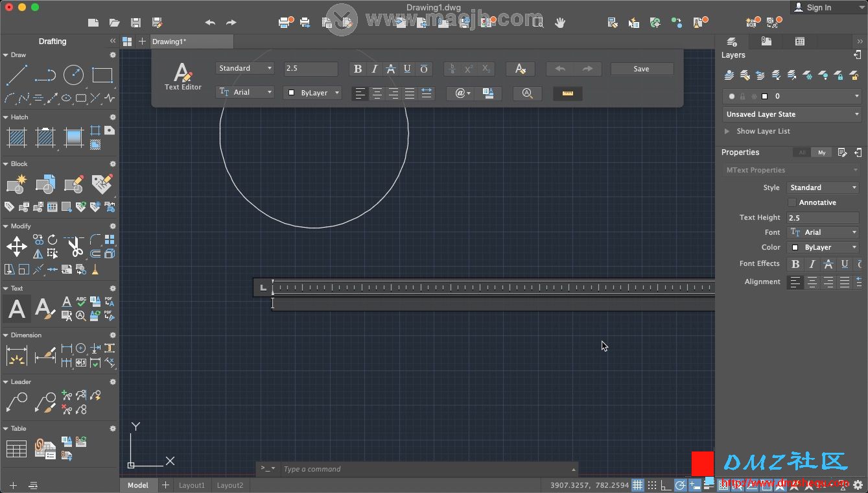
Task: Toggle grid display in status bar
Action: pyautogui.click(x=638, y=485)
